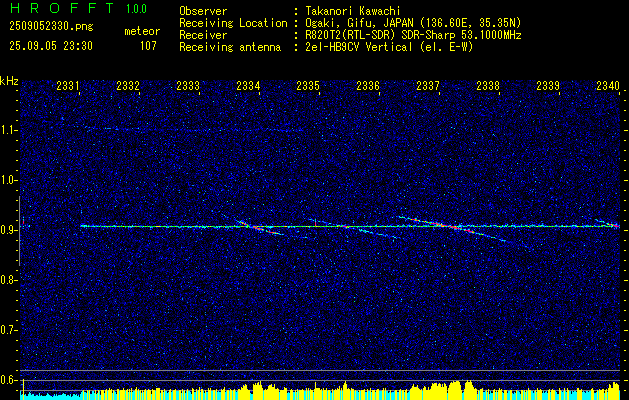Click the 2332 time marker

click(x=128, y=86)
